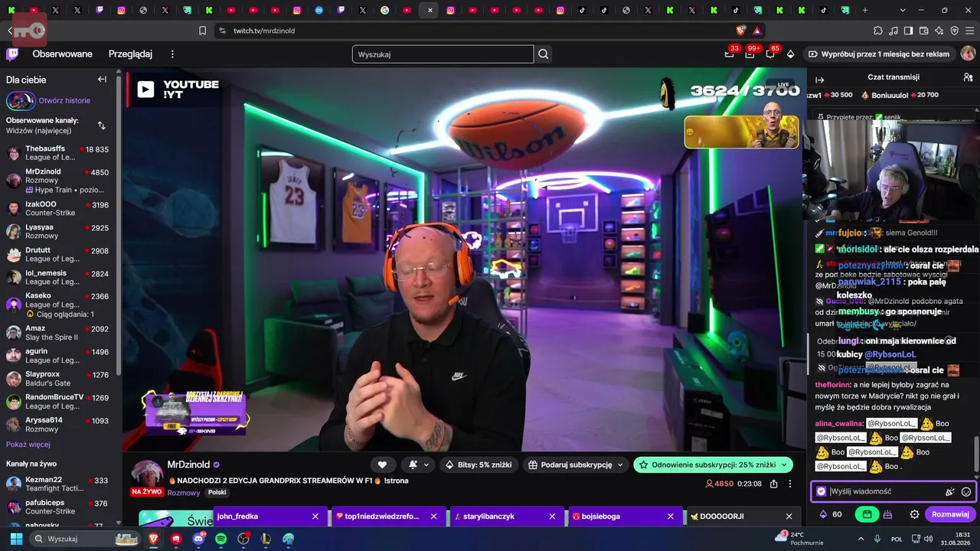Click the Polski tag
Image resolution: width=980 pixels, height=551 pixels.
point(217,493)
